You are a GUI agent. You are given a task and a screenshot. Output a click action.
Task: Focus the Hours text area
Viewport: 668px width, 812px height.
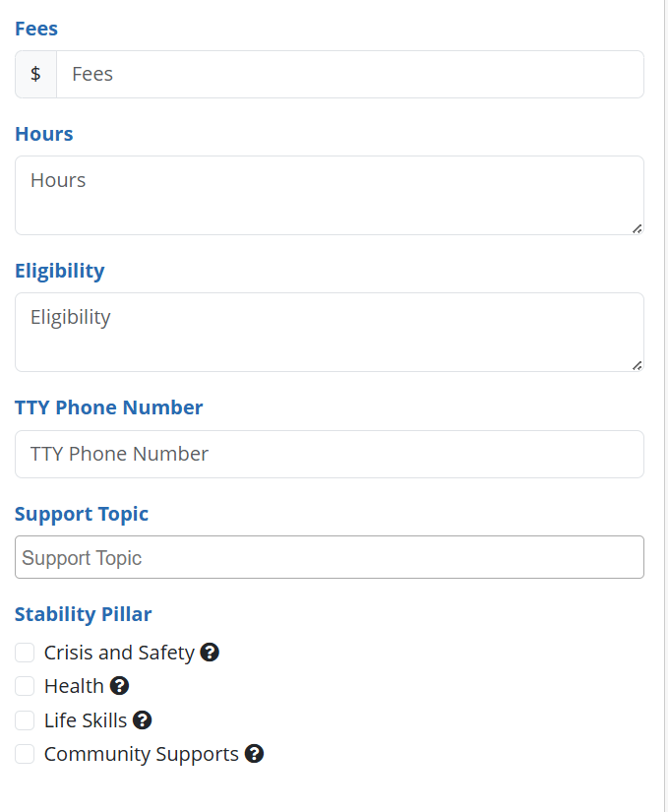[x=329, y=195]
